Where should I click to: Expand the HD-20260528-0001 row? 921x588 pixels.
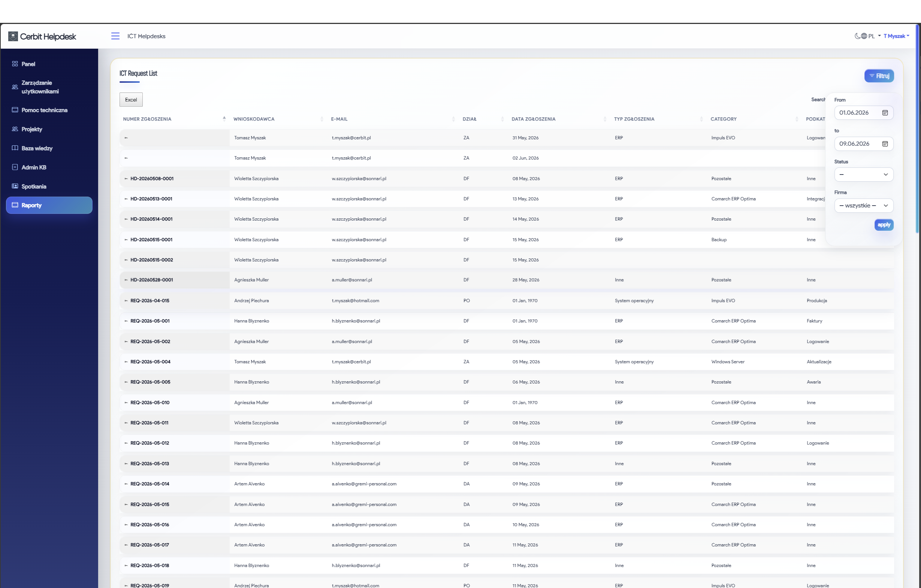tap(126, 280)
